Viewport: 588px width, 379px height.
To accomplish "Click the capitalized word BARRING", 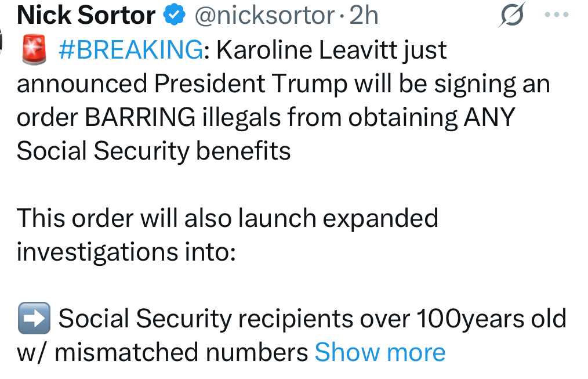I will [140, 118].
